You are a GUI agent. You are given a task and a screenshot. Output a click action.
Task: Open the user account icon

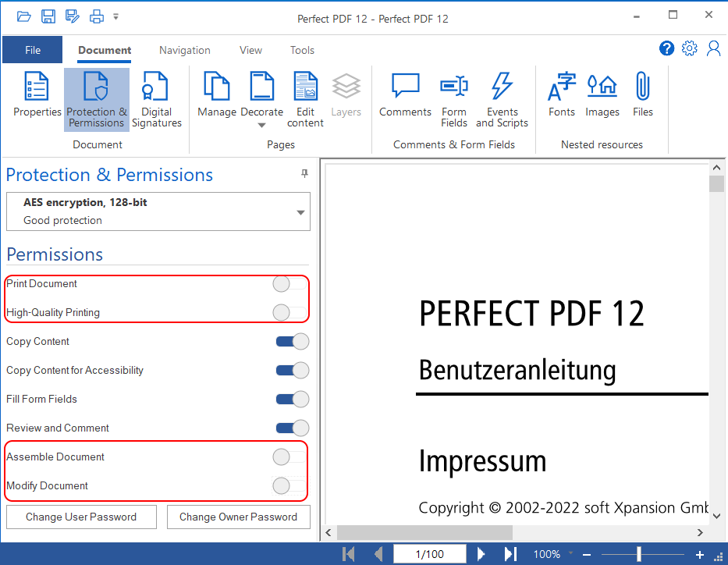point(714,48)
